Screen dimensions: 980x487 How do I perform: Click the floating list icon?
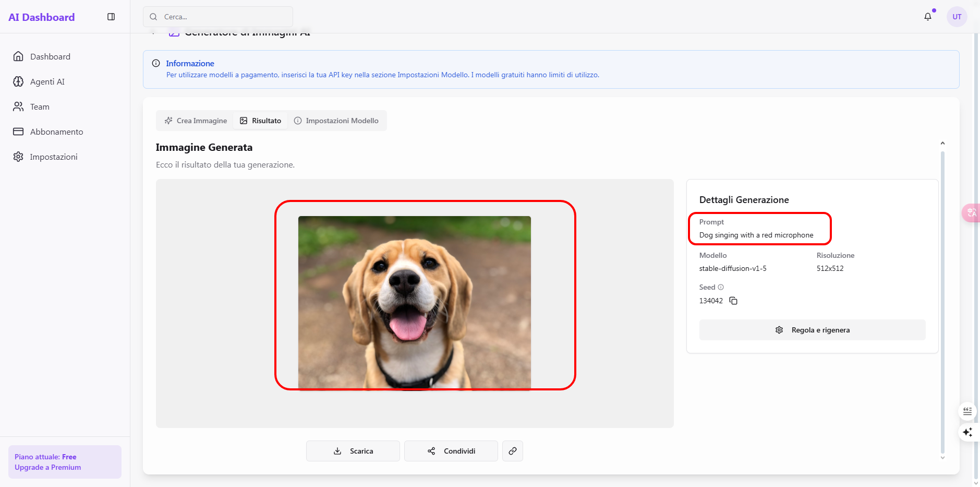coord(967,411)
